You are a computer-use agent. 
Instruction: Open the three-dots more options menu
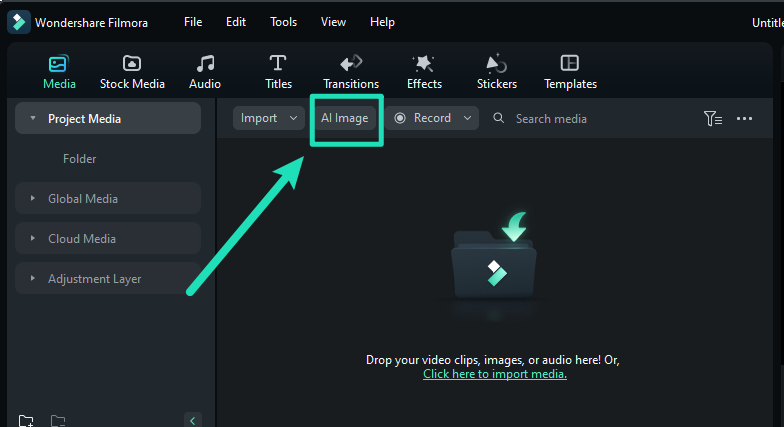744,118
